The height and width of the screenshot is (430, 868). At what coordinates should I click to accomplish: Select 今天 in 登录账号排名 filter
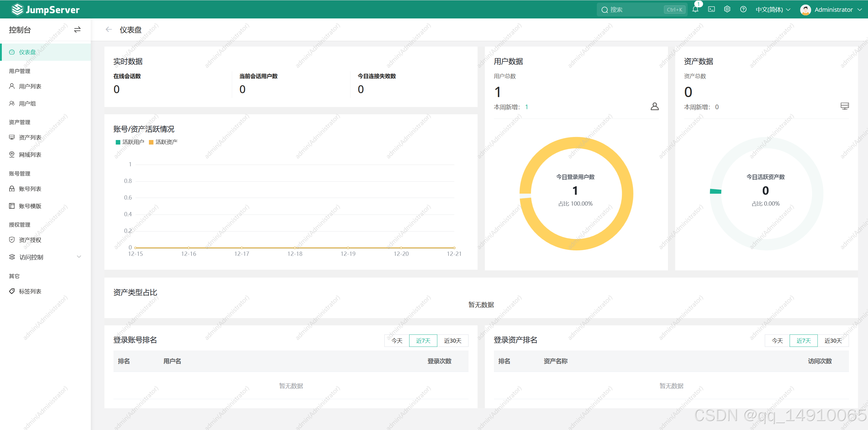point(396,341)
